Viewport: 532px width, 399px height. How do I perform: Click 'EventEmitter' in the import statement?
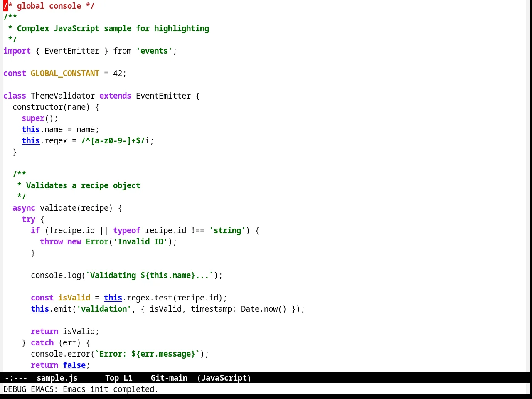coord(72,51)
